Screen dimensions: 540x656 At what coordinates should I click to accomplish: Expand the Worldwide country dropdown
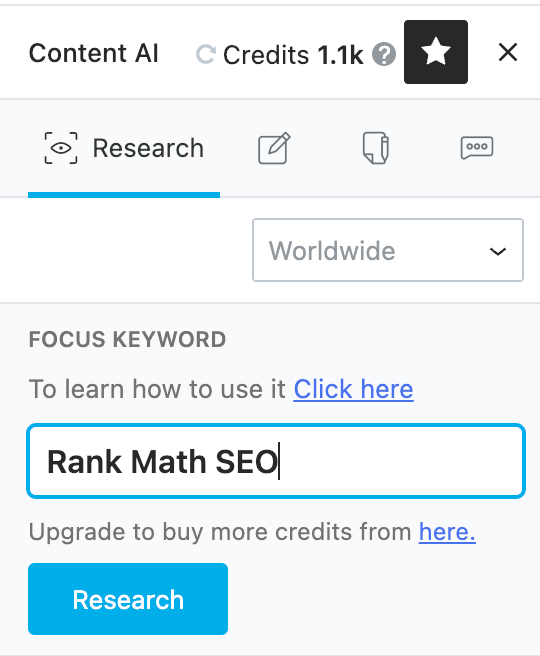tap(388, 250)
